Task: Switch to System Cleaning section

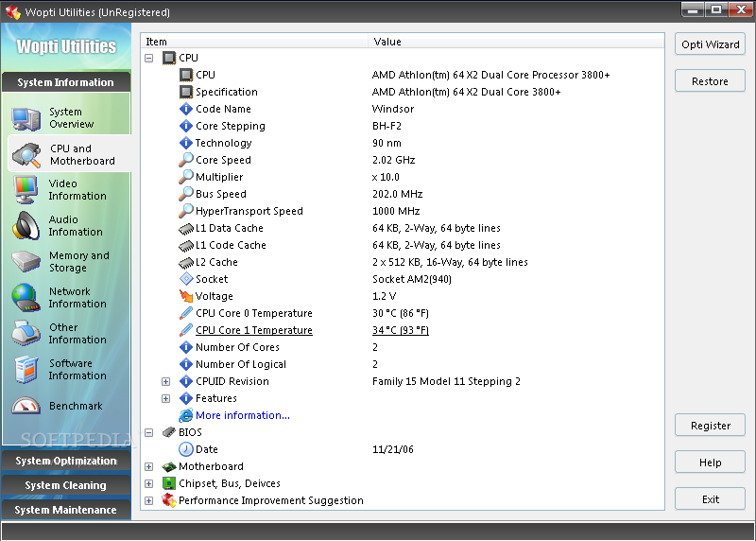Action: 66,485
